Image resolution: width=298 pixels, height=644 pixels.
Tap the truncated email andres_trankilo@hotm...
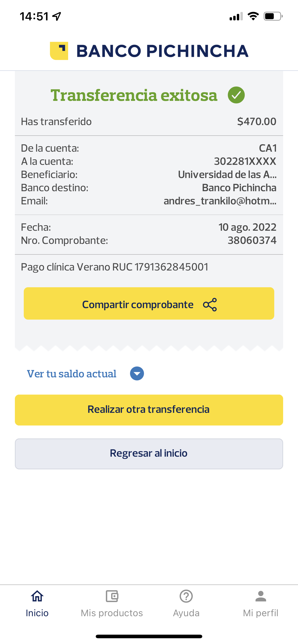220,201
